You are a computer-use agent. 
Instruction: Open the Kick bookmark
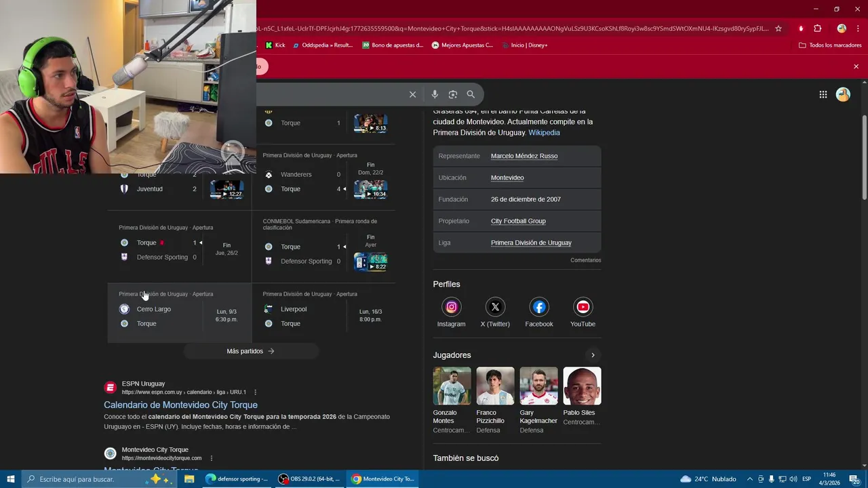pyautogui.click(x=275, y=45)
